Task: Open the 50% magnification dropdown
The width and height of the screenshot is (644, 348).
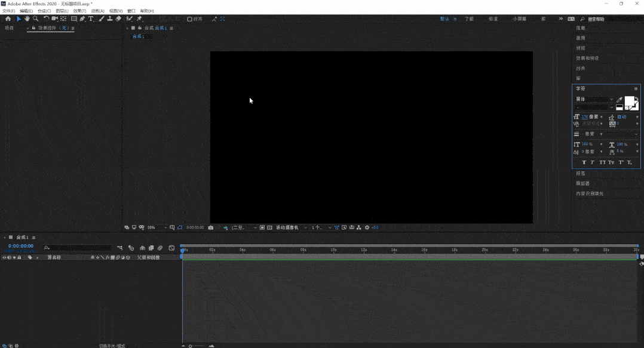Action: (157, 227)
